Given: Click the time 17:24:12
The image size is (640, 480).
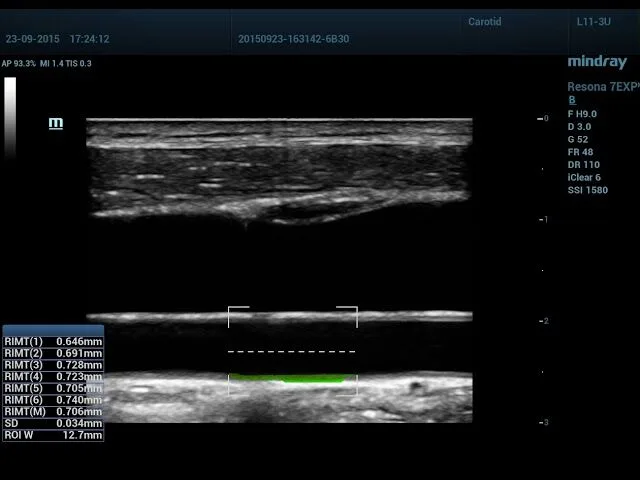Looking at the screenshot, I should [89, 39].
